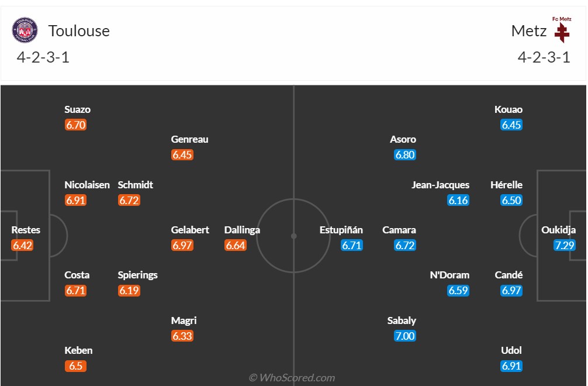Click Gelabert's 6.97 rating badge
588x386 pixels.
point(182,246)
